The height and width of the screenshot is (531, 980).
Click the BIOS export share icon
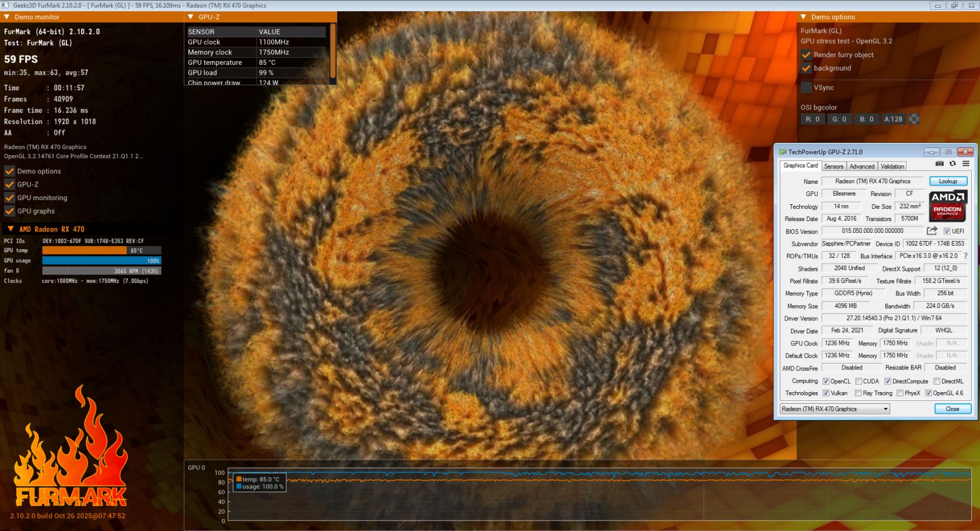932,230
